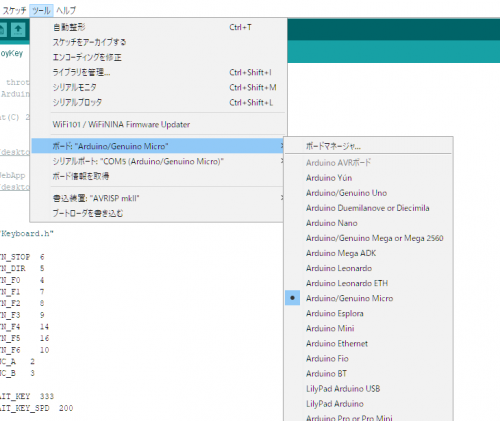The image size is (500, 421).
Task: Expand the ボード "Arduino/Genuino Micro" submenu
Action: (158, 146)
